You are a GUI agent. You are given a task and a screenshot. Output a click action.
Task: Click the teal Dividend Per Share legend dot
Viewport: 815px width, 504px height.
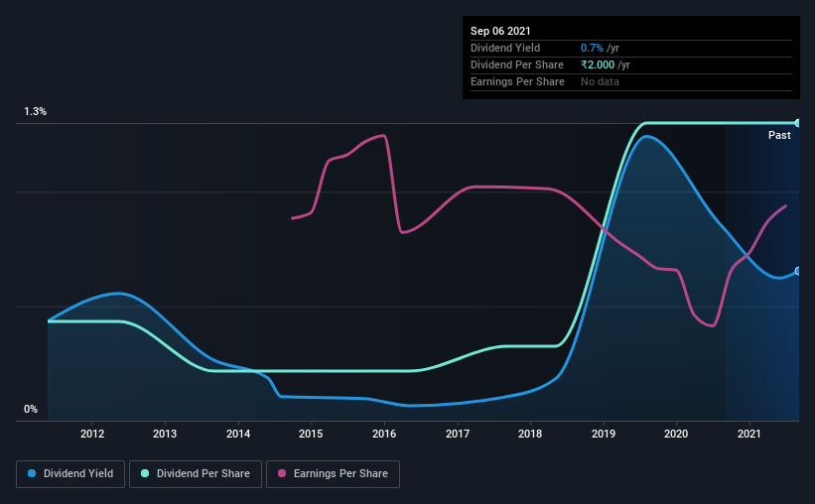click(145, 473)
